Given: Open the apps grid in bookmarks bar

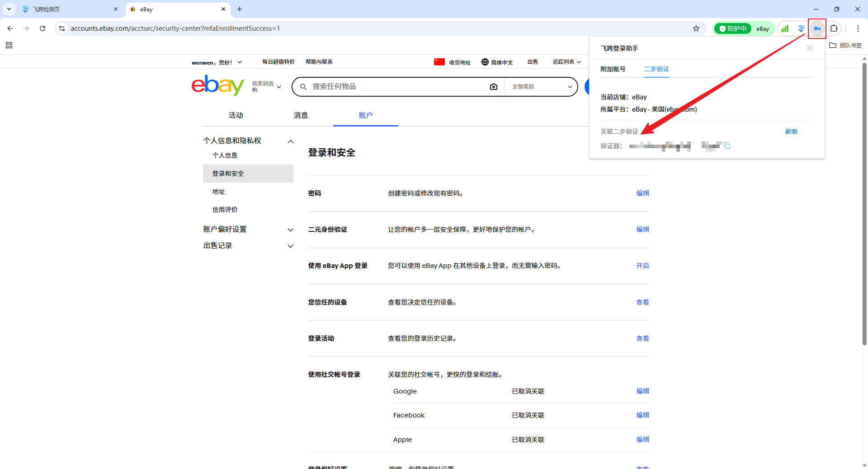Looking at the screenshot, I should [9, 45].
